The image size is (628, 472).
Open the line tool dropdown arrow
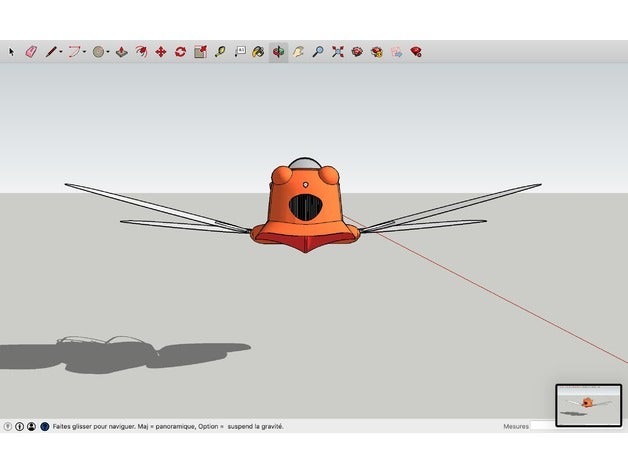pyautogui.click(x=60, y=51)
